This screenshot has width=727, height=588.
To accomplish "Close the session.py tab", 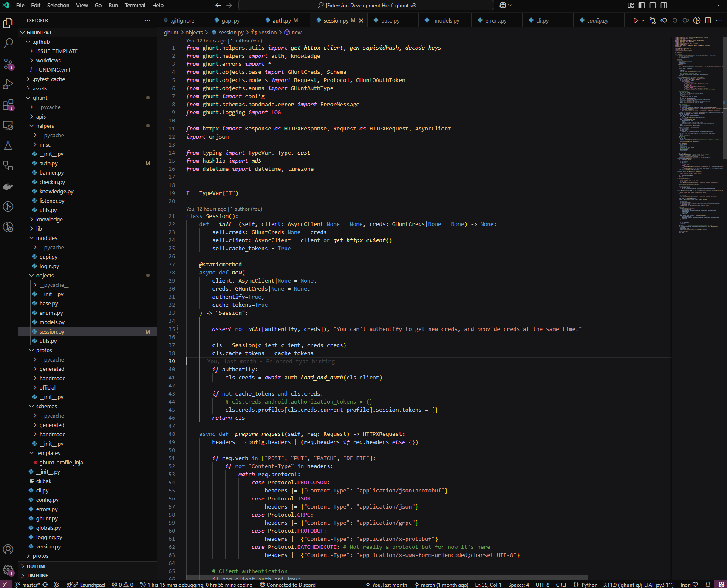I will (361, 20).
